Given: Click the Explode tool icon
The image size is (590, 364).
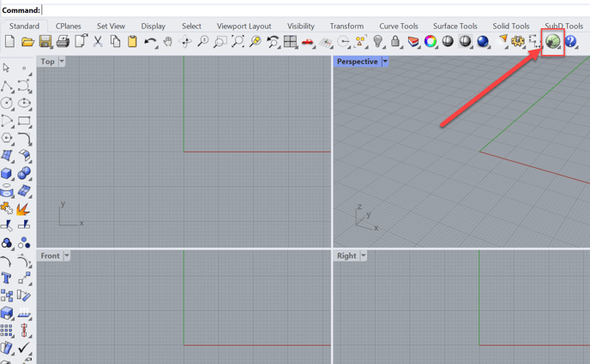Looking at the screenshot, I should (23, 208).
